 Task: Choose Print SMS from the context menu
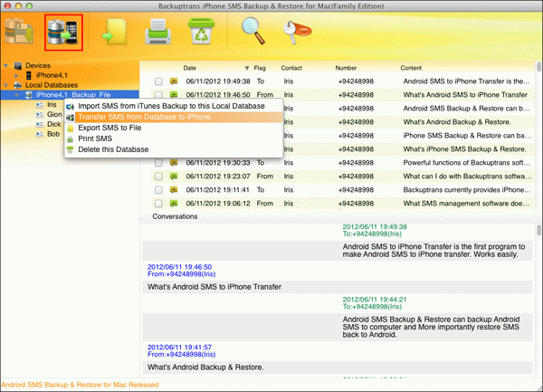coord(174,139)
